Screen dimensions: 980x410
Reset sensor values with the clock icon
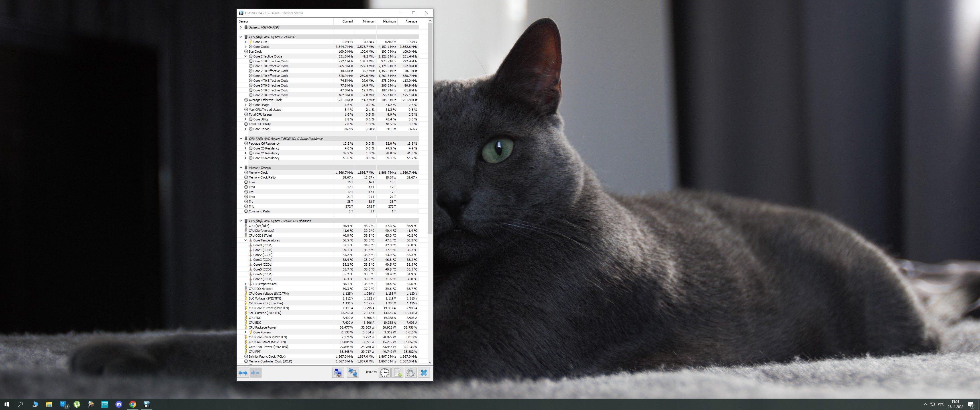[x=385, y=373]
